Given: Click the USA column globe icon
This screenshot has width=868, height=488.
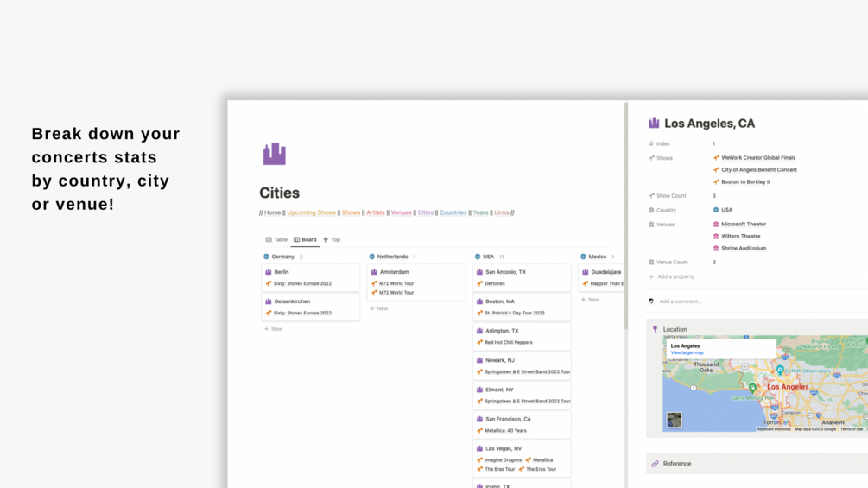Looking at the screenshot, I should click(x=478, y=257).
